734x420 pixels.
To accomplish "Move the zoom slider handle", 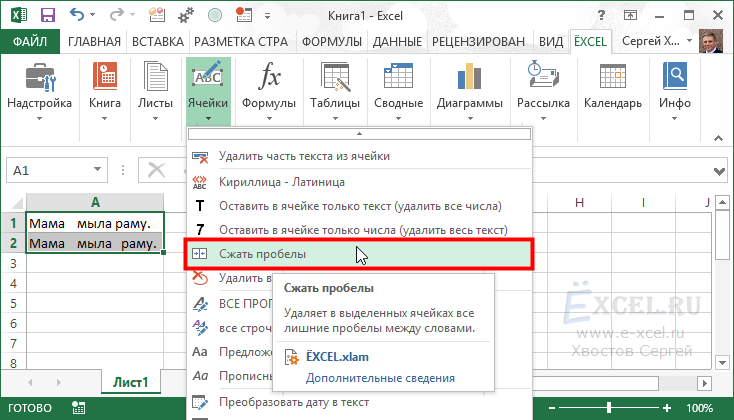I will 609,408.
